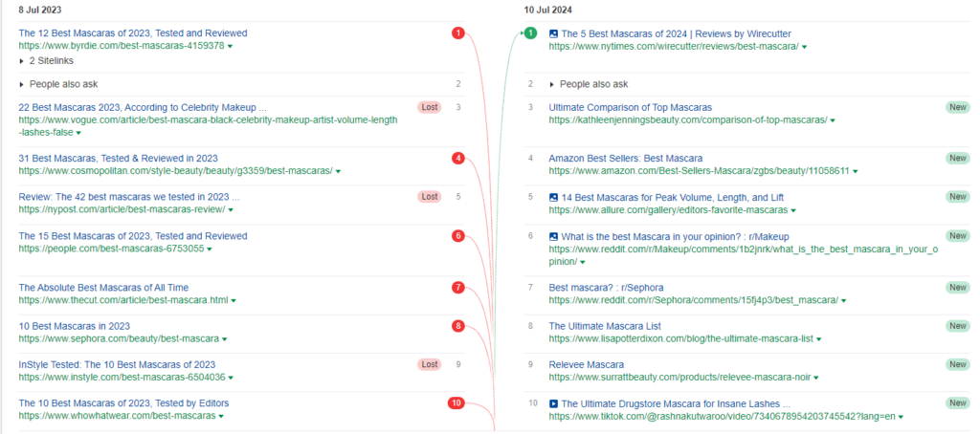Open dropdown arrow next to allure.com gallery URL
980x434 pixels.
tap(793, 210)
